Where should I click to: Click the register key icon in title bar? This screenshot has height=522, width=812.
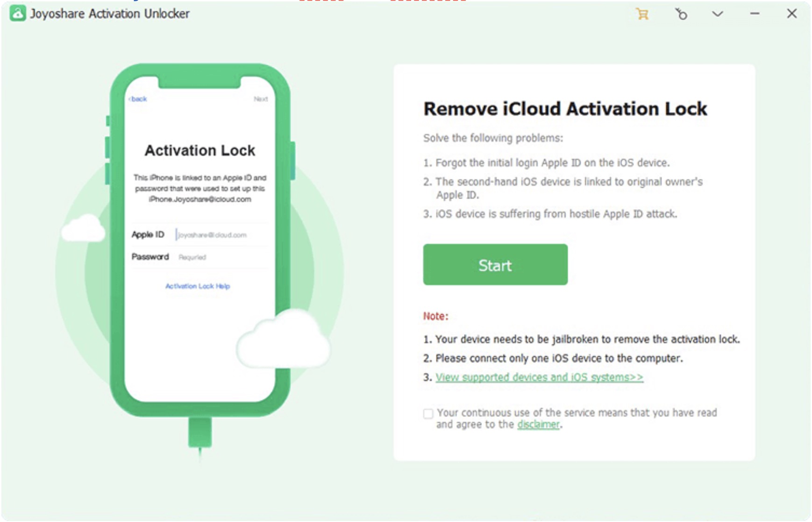[x=681, y=14]
